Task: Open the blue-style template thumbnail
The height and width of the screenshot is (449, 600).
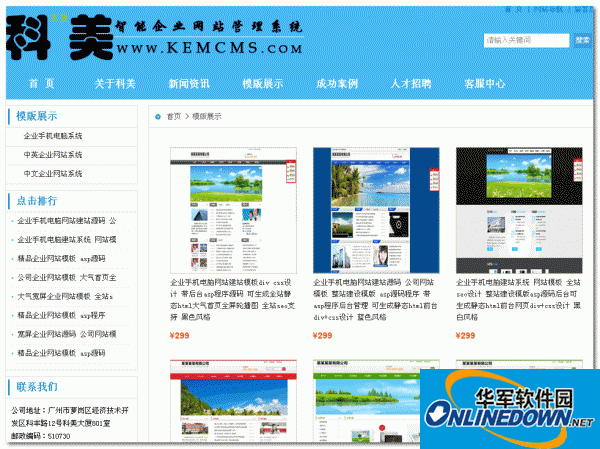Action: pyautogui.click(x=376, y=210)
